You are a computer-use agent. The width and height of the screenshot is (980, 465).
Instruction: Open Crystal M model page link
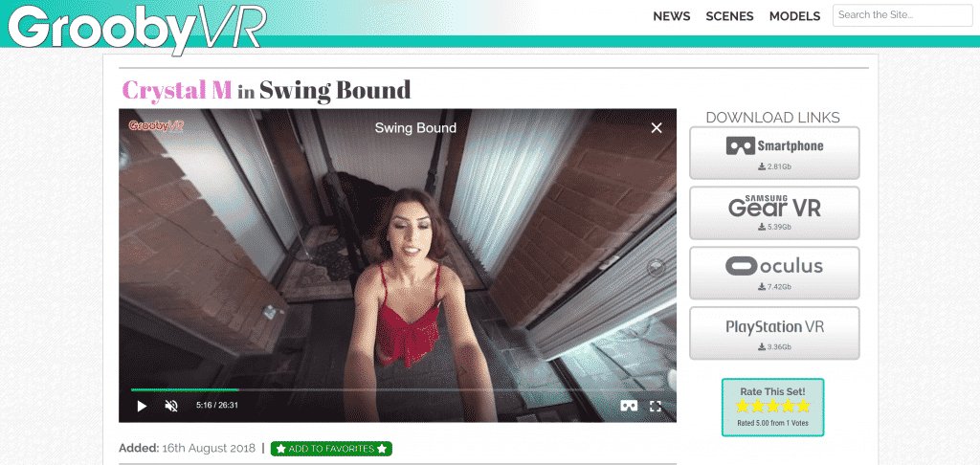pos(177,90)
